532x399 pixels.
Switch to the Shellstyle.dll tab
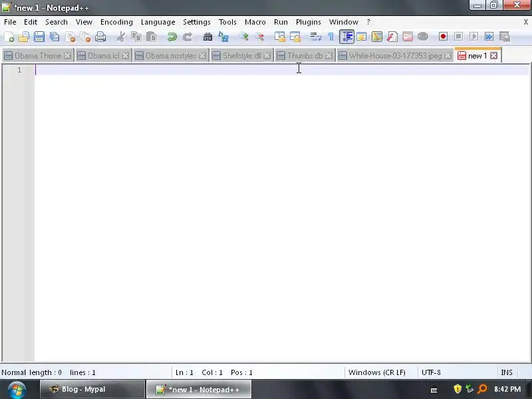click(x=241, y=56)
